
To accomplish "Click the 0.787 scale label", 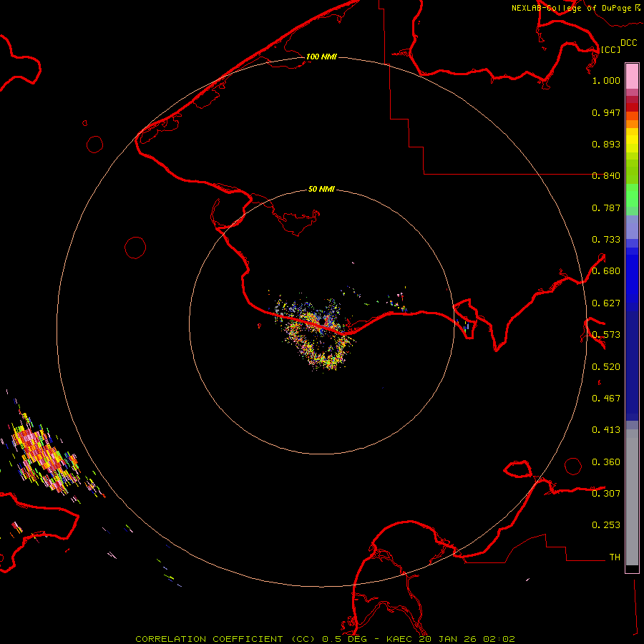I will pyautogui.click(x=606, y=208).
